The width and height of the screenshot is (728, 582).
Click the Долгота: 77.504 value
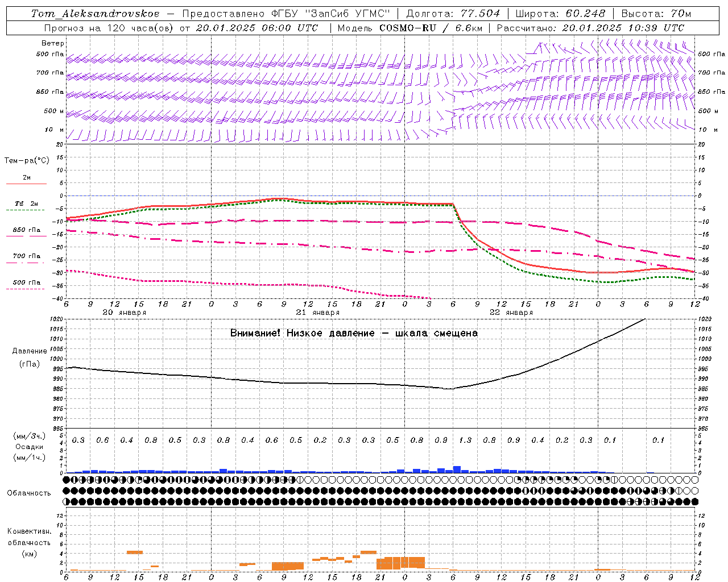point(453,14)
